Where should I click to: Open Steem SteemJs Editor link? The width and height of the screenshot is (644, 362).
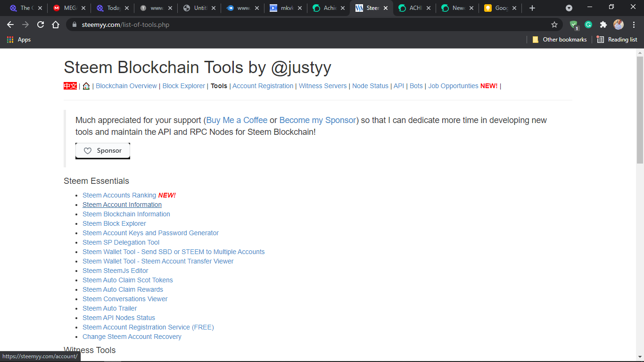point(115,271)
